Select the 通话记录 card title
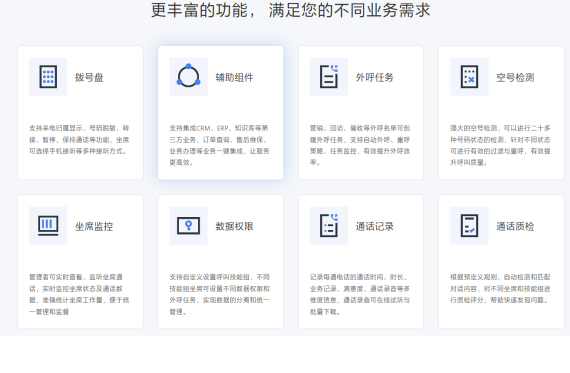 click(x=374, y=226)
